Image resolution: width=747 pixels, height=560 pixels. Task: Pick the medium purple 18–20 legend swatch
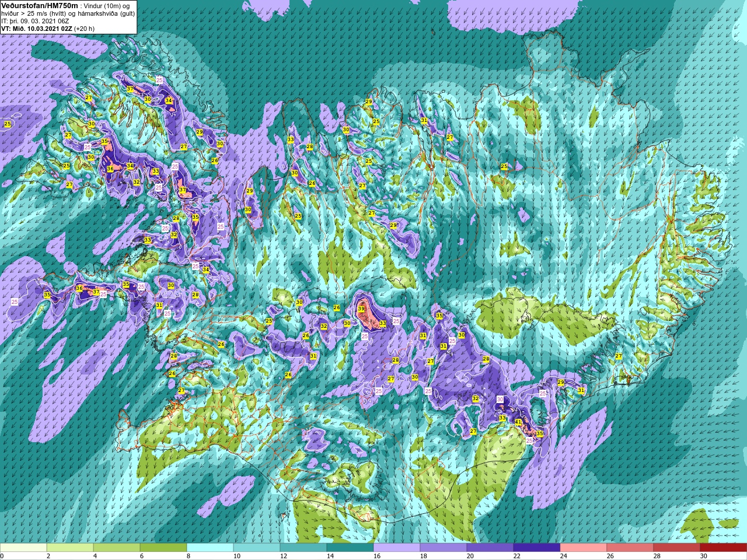click(x=444, y=548)
